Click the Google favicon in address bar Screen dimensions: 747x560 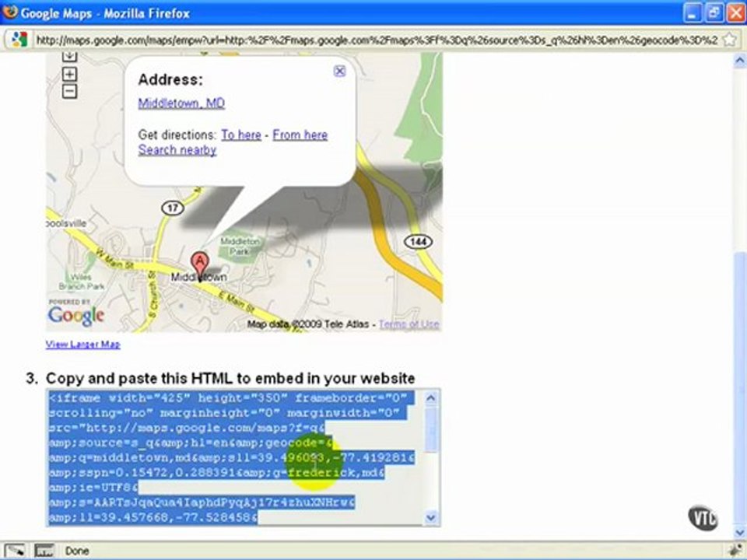pos(19,39)
